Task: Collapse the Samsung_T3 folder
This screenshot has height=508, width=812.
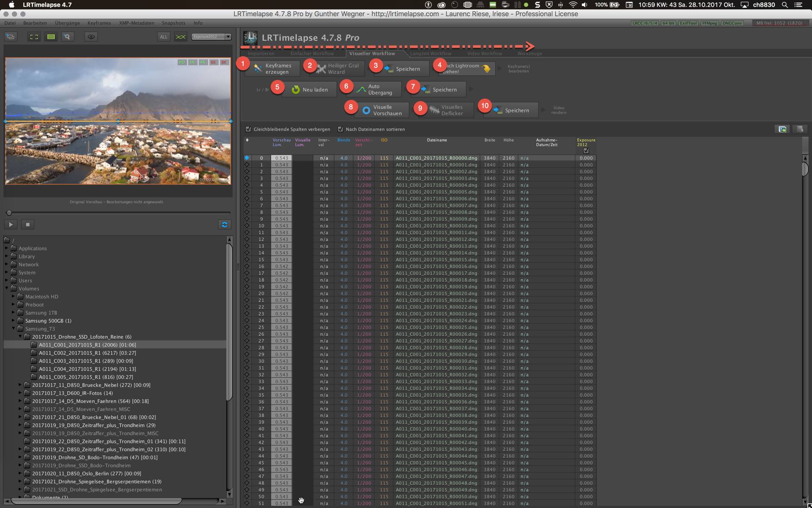Action: tap(14, 329)
